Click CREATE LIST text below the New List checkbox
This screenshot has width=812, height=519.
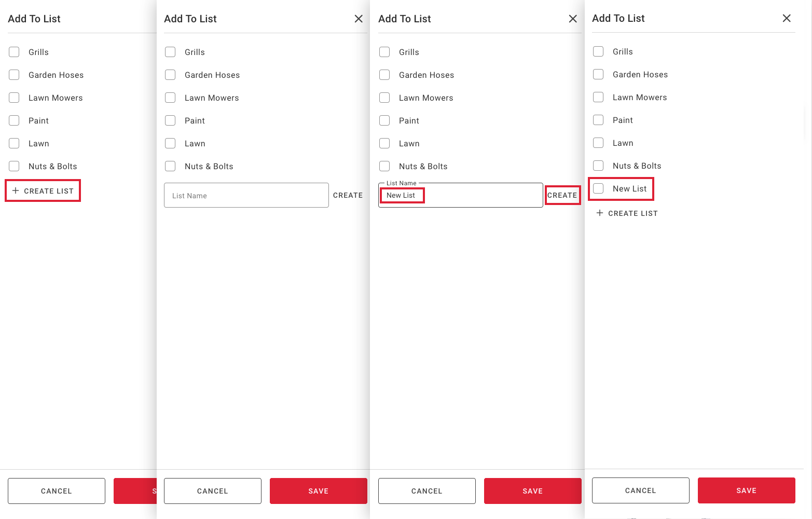[632, 213]
